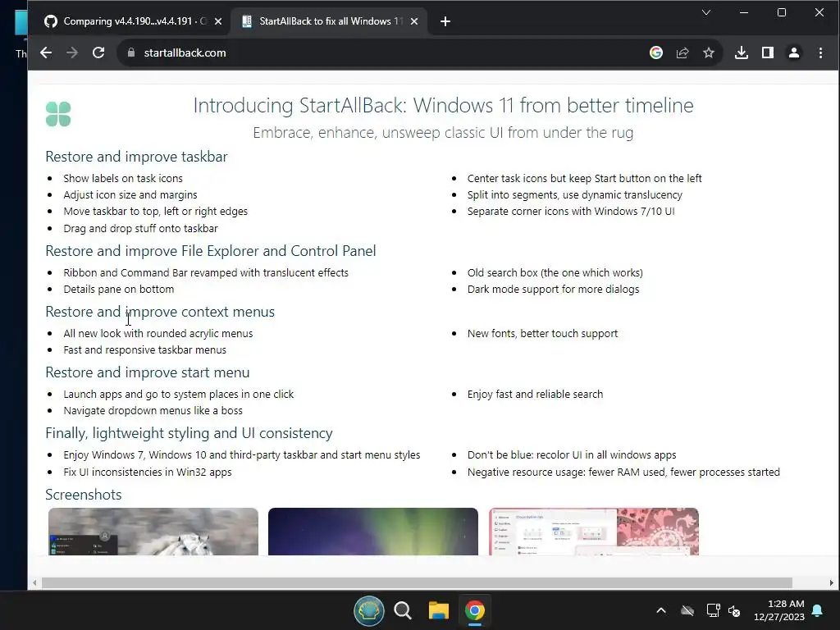Click 'Drag and drop stuff onto taskbar'
The width and height of the screenshot is (840, 630).
(140, 229)
